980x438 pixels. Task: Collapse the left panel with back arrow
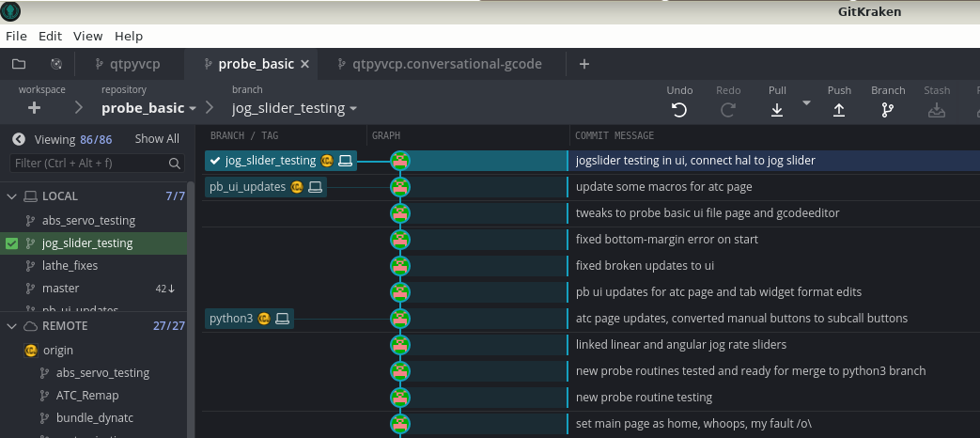pos(19,139)
